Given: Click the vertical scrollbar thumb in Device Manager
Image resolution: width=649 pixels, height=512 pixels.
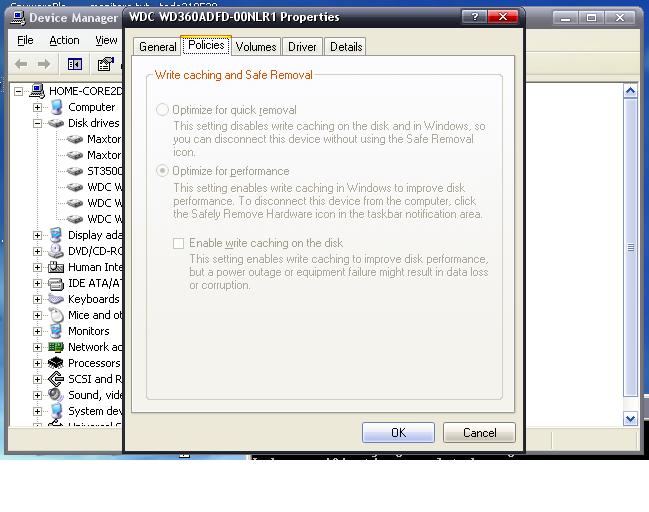Looking at the screenshot, I should click(630, 248).
